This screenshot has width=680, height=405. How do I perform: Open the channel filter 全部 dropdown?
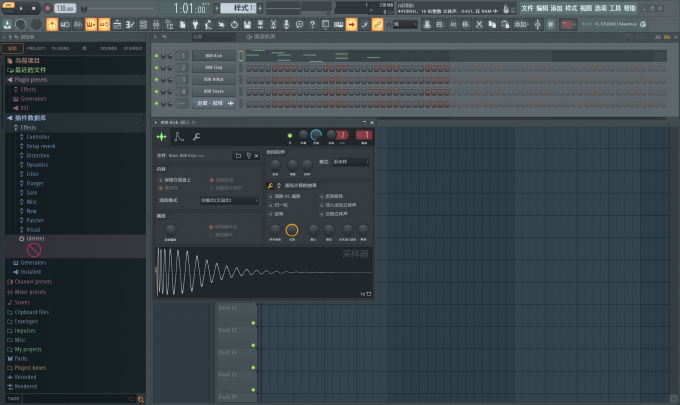tap(213, 37)
